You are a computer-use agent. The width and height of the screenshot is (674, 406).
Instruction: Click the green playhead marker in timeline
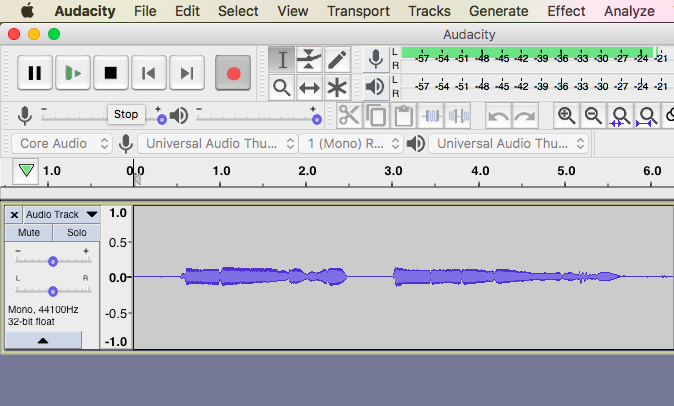26,171
